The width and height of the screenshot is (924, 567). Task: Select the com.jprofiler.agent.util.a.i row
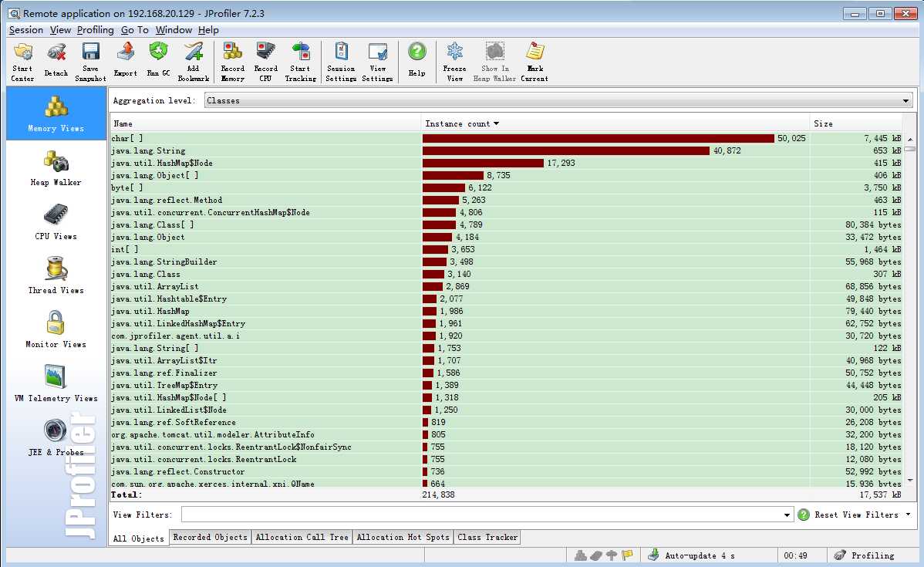pos(507,336)
